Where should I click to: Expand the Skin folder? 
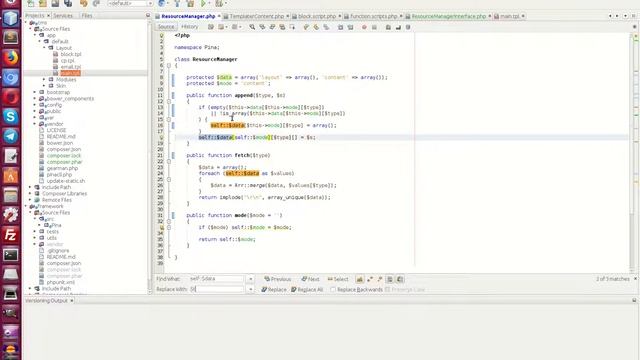click(x=44, y=86)
